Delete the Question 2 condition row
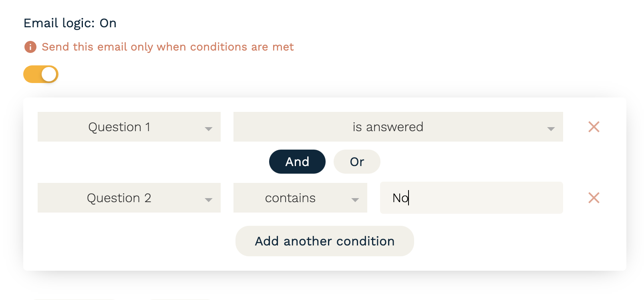This screenshot has height=300, width=644. pos(594,198)
